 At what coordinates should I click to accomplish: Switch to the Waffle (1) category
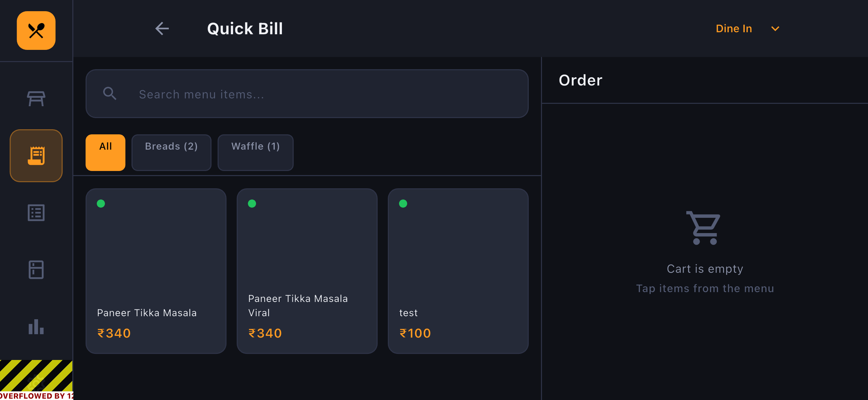(x=255, y=152)
